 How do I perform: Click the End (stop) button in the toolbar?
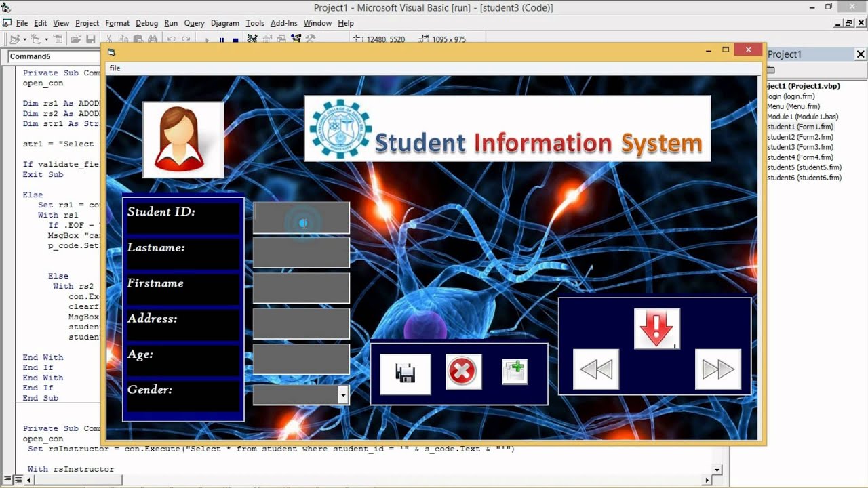click(x=235, y=40)
